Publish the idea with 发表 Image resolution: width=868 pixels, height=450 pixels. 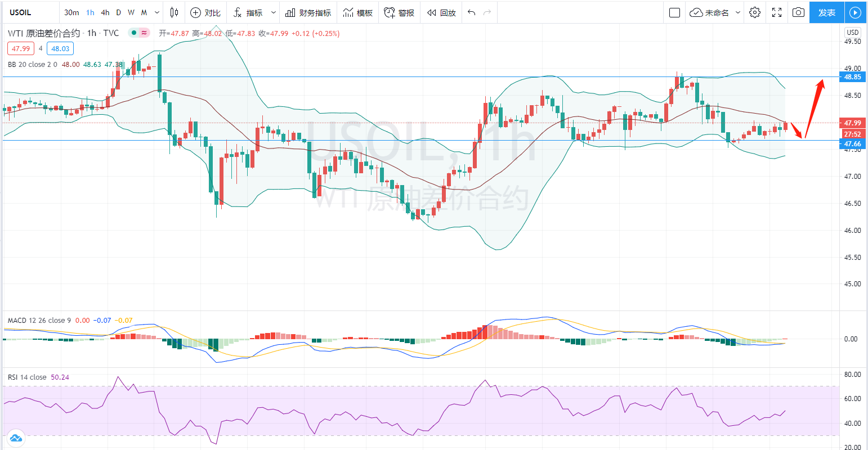(x=827, y=12)
